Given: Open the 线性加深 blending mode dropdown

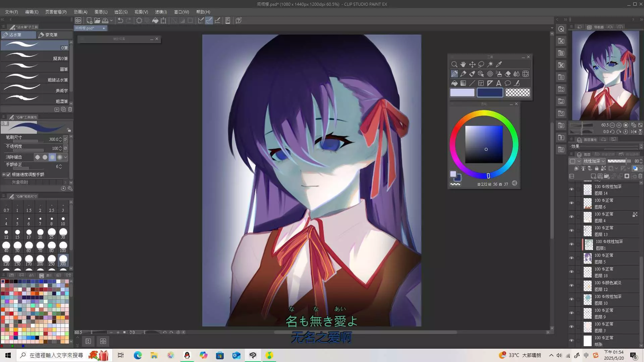Looking at the screenshot, I should coord(594,161).
